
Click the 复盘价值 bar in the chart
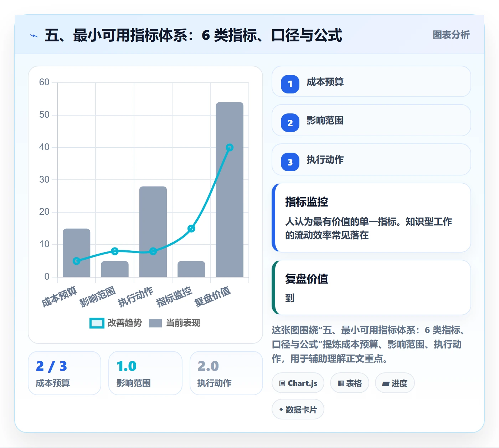point(230,189)
